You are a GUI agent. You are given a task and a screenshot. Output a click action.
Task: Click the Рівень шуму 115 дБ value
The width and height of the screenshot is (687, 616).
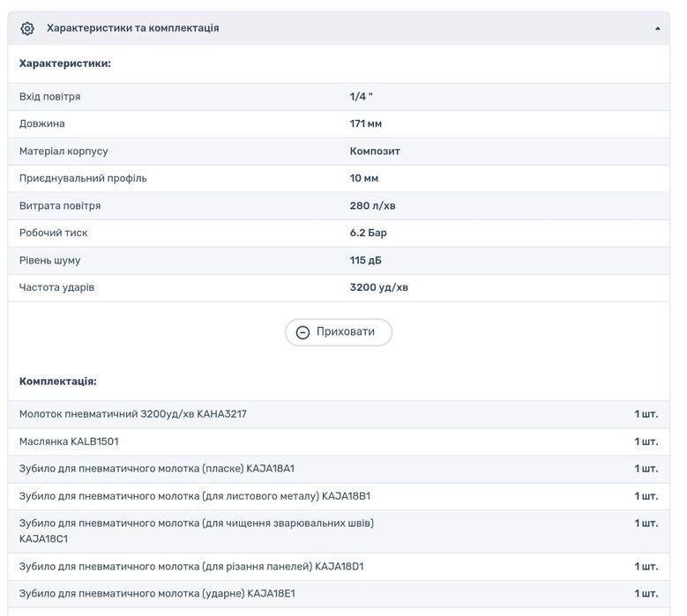366,260
